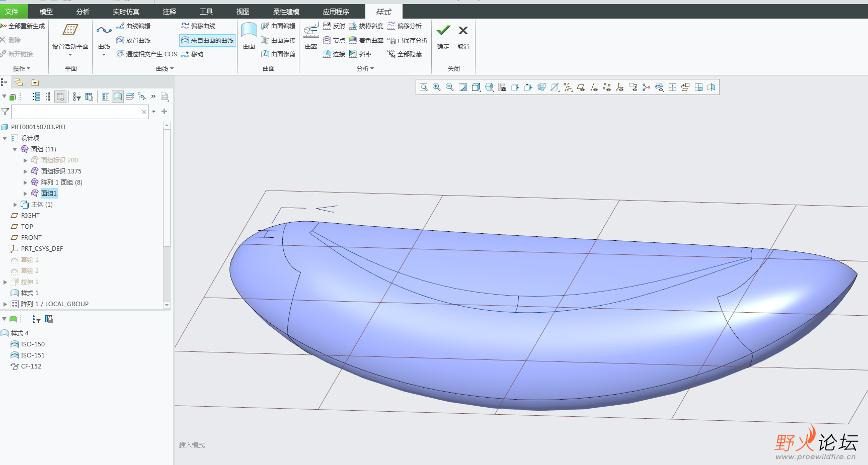Select the FRONT datum plane item
The width and height of the screenshot is (868, 465).
[x=26, y=238]
